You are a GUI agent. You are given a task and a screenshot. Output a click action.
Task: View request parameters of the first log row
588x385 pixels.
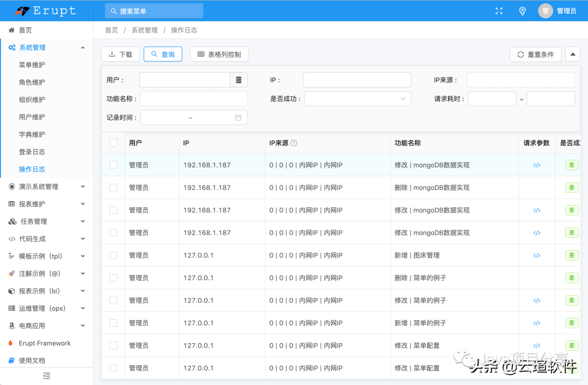click(x=536, y=165)
